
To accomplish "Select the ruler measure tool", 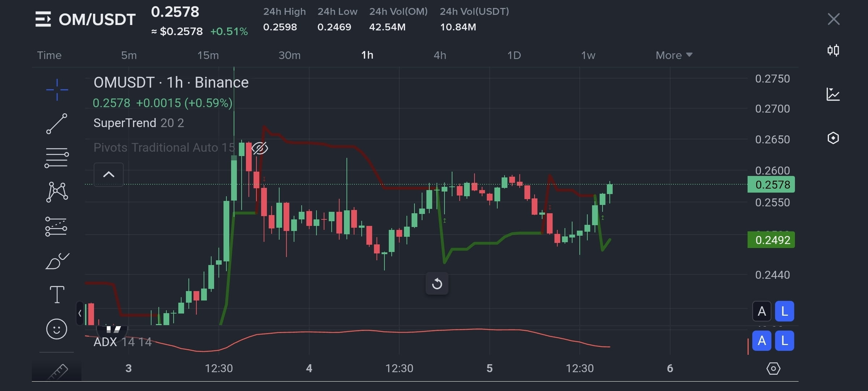I will point(57,371).
